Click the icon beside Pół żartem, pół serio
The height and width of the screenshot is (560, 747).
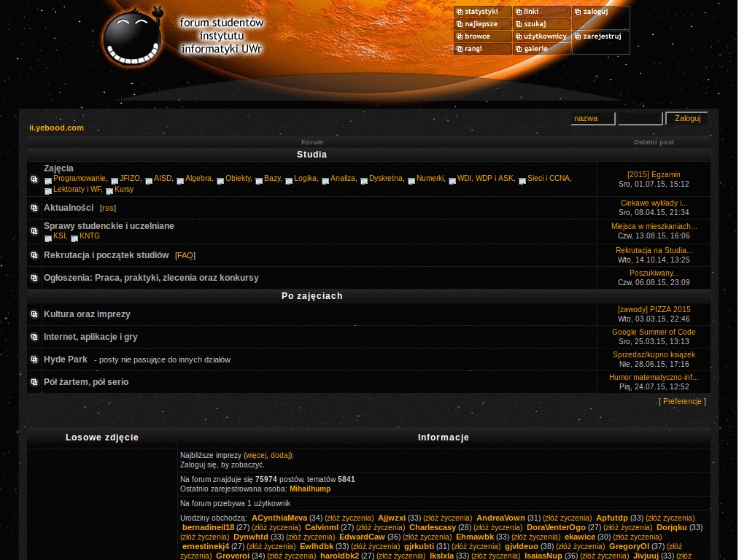tap(34, 382)
